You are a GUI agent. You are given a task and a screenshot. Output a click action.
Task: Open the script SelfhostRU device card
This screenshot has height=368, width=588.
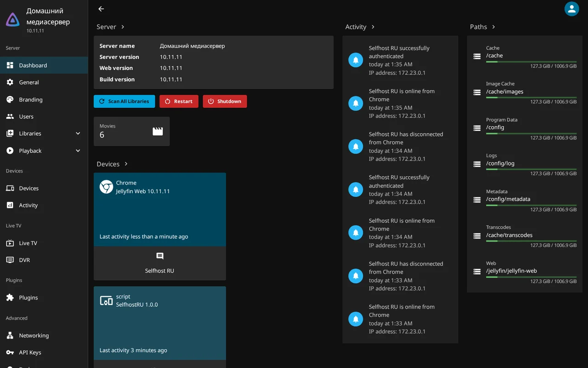pos(160,323)
